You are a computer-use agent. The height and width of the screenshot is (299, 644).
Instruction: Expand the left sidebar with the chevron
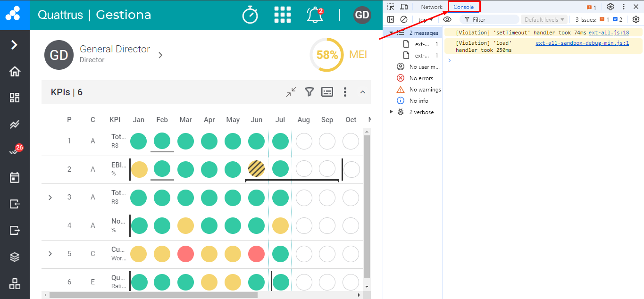point(14,45)
